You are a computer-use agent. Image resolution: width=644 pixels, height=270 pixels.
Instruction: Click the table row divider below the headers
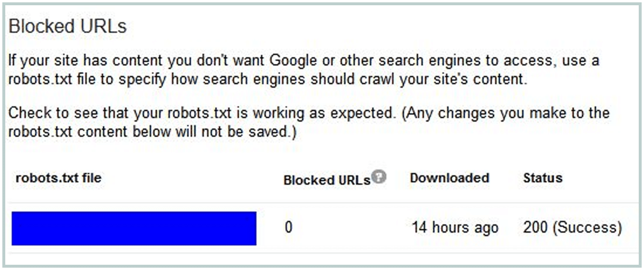[x=324, y=202]
